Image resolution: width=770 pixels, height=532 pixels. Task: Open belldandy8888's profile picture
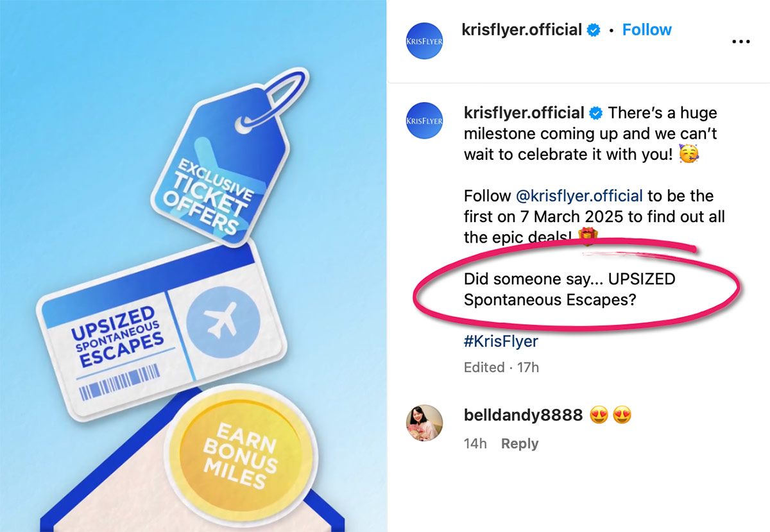point(424,423)
